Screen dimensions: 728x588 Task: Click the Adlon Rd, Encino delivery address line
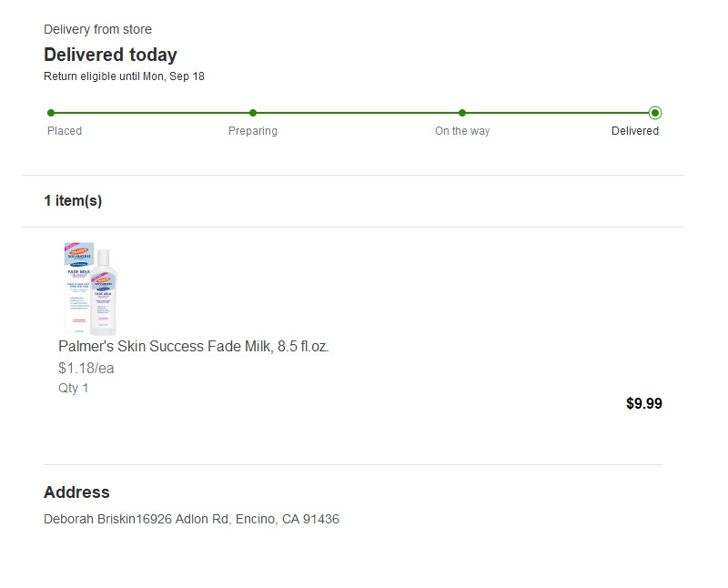click(191, 520)
